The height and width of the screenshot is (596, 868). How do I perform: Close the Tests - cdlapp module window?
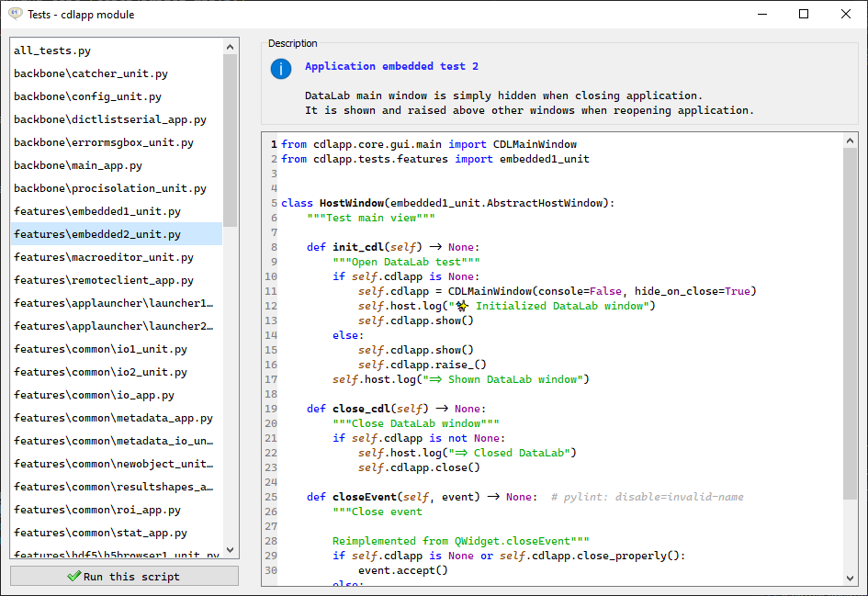846,14
